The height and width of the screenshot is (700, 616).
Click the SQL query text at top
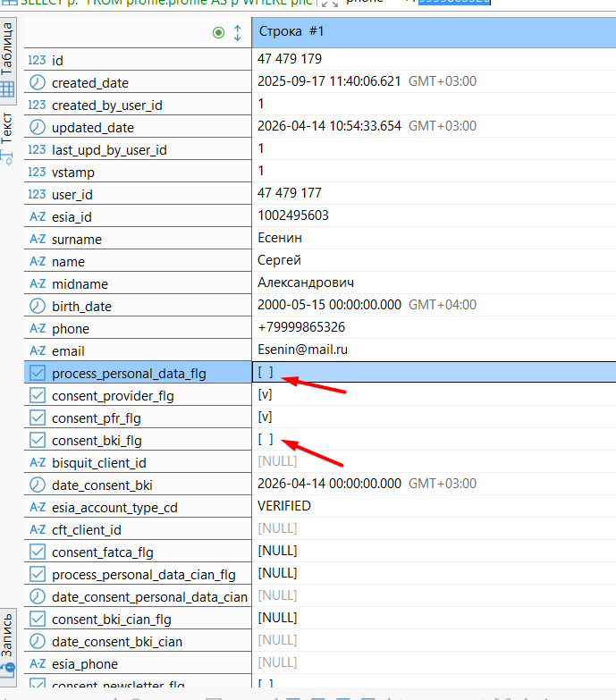point(166,3)
